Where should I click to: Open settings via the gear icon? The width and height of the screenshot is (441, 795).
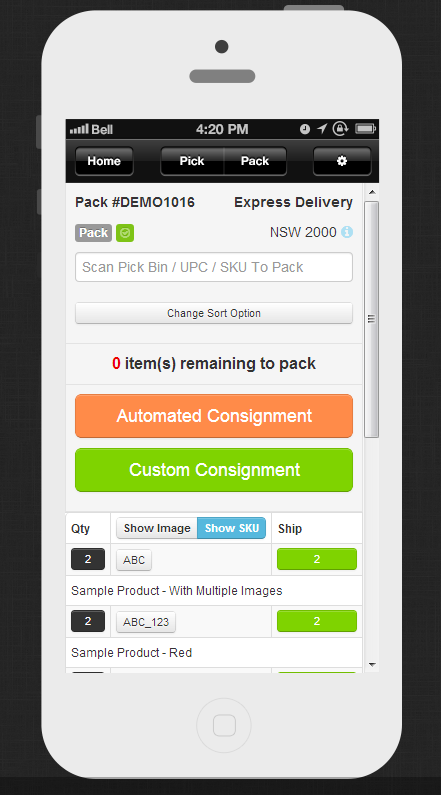(x=342, y=161)
